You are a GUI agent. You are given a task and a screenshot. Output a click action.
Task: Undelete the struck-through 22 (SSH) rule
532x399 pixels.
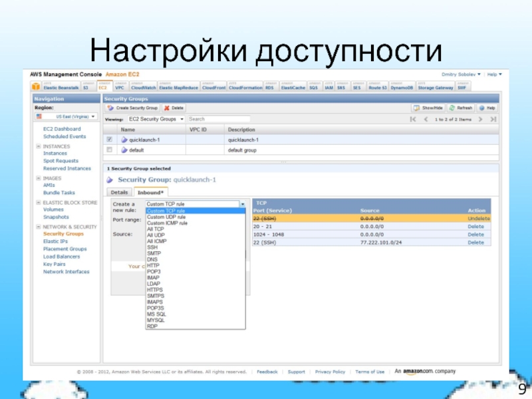(x=479, y=219)
